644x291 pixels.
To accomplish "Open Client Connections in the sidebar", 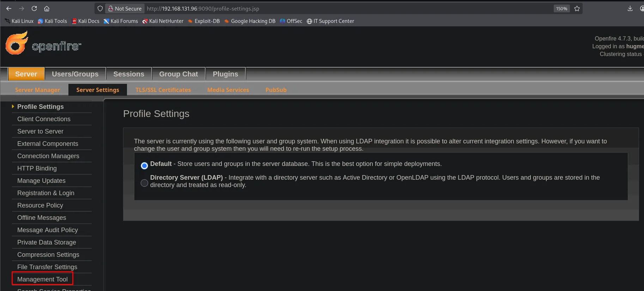I will click(44, 119).
